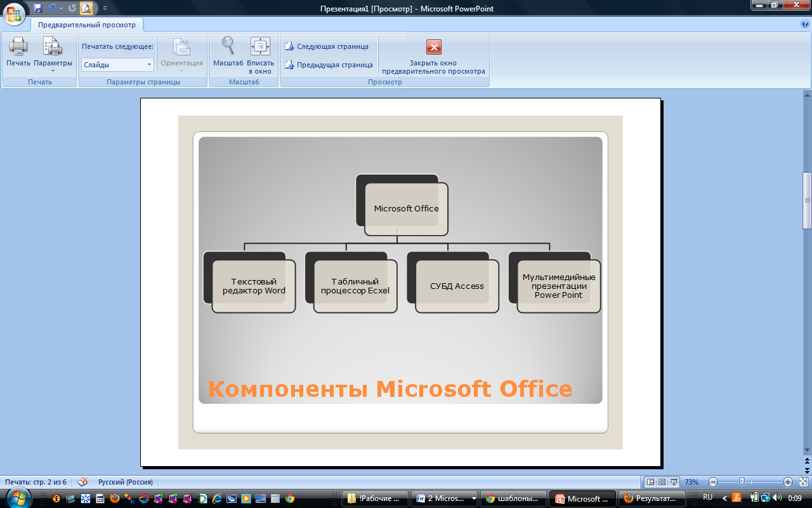Open the undo history dropdown arrow

61,9
